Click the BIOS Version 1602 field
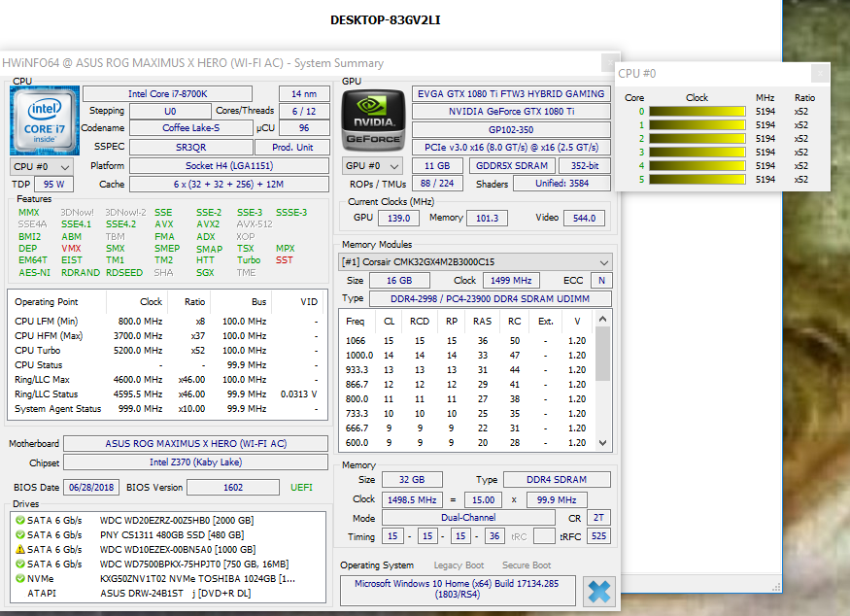This screenshot has height=616, width=850. click(x=233, y=488)
